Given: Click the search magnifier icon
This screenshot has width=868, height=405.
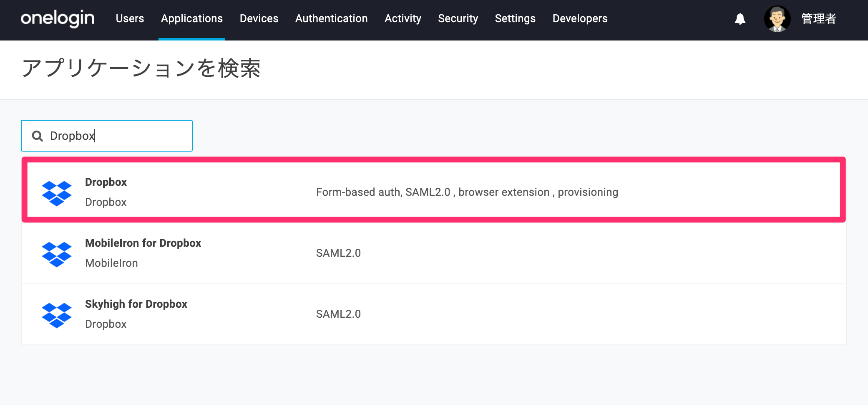Looking at the screenshot, I should pyautogui.click(x=38, y=136).
